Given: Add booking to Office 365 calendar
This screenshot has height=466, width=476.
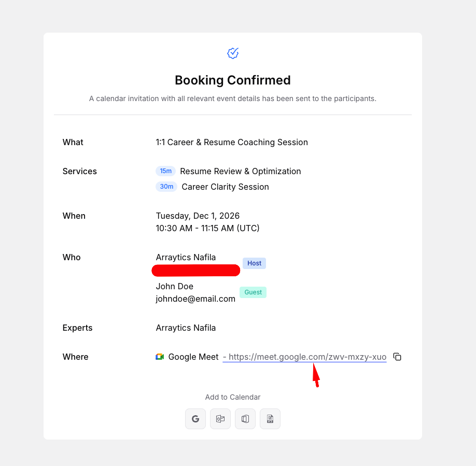Looking at the screenshot, I should pos(245,419).
